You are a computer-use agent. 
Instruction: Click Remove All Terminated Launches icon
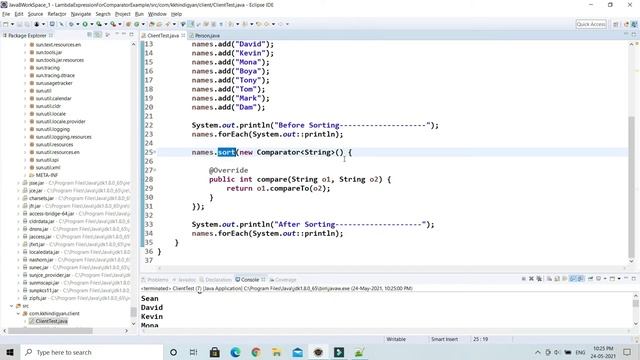[539, 279]
